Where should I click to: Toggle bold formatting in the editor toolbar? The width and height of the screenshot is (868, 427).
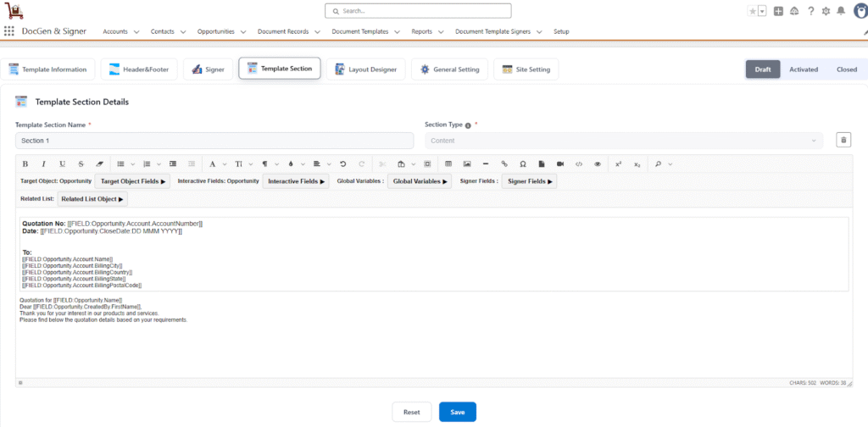coord(25,164)
